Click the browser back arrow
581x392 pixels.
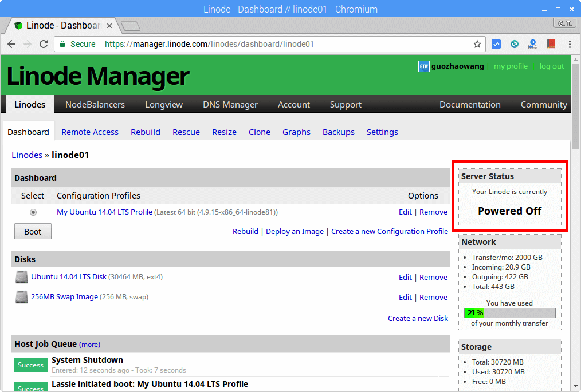(11, 44)
